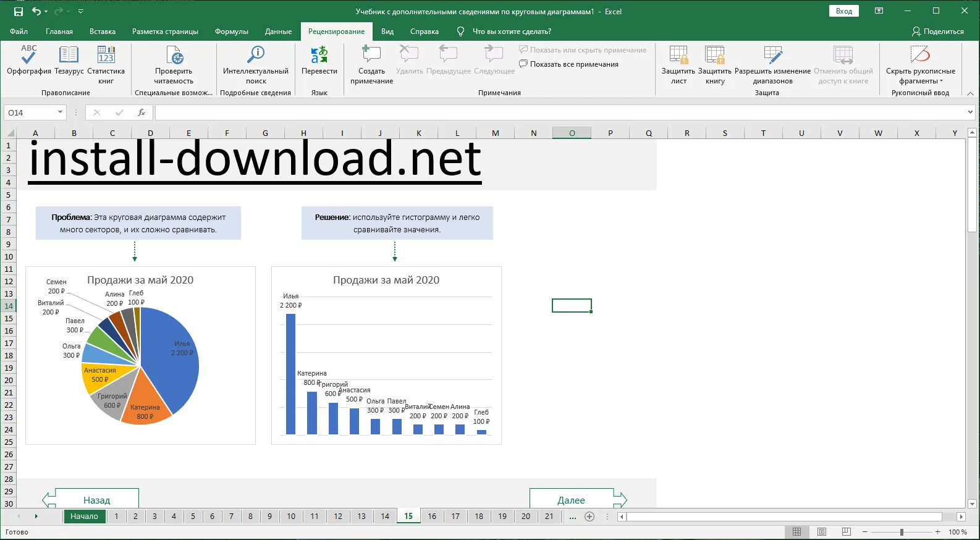This screenshot has height=540, width=980.
Task: Switch to Page Layout view in status bar
Action: pos(822,532)
